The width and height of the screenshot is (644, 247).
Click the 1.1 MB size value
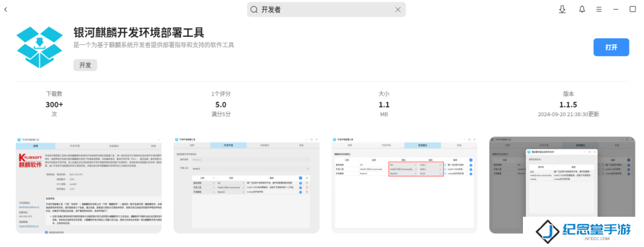point(384,104)
